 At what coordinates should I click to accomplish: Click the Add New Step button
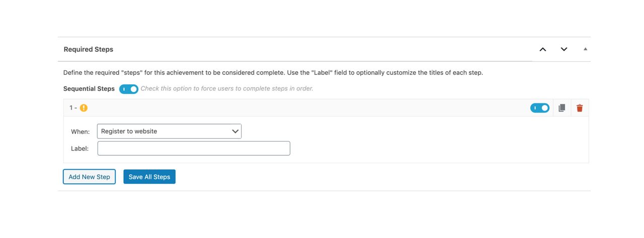[89, 177]
